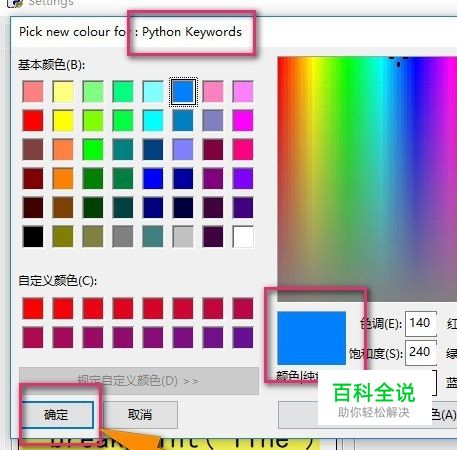The image size is (457, 450).
Task: Click the 规定自定义颜色(D) >> button
Action: coord(139,381)
